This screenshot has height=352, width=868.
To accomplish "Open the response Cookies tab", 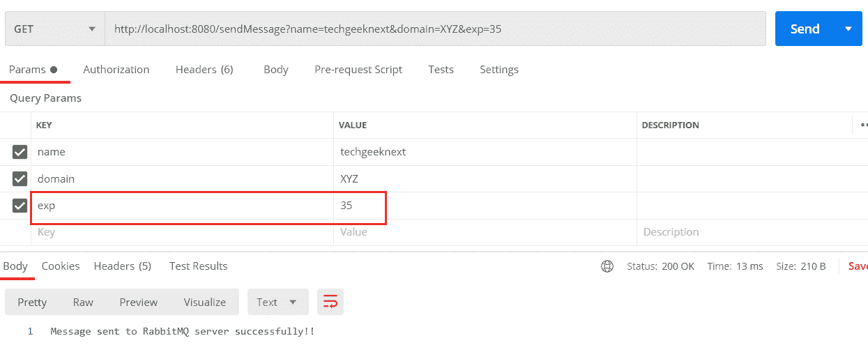I will coord(61,266).
